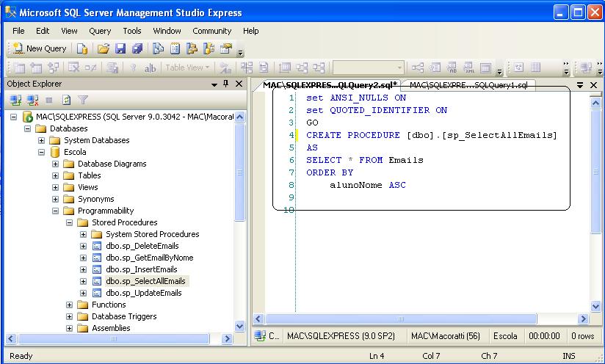
Task: Expand the Tables folder
Action: 55,175
